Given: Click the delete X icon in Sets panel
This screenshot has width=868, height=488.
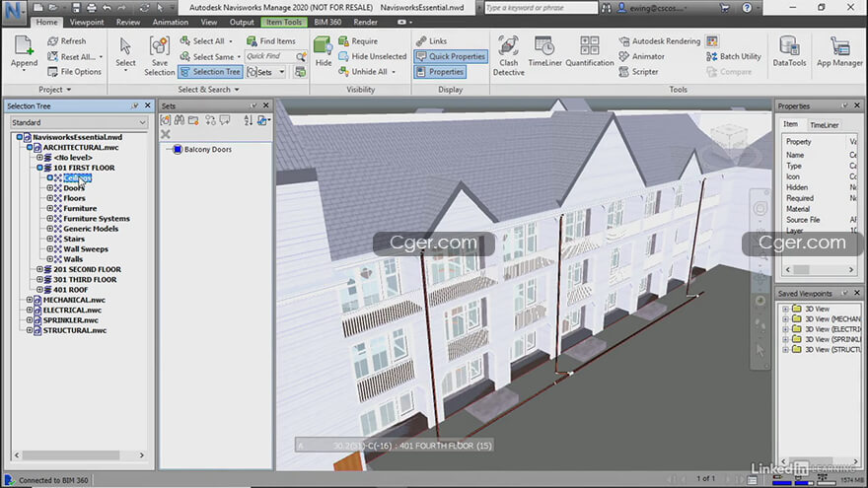Looking at the screenshot, I should click(165, 134).
